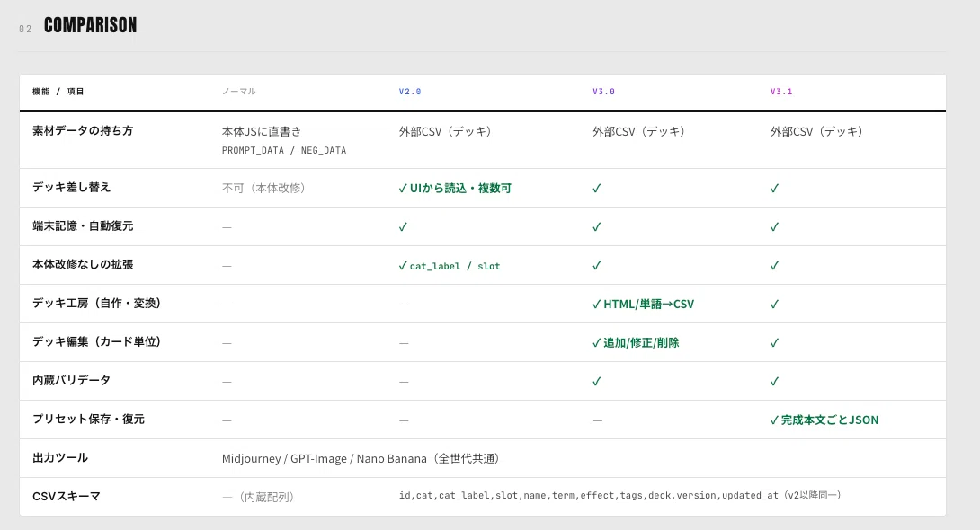Click the 'デッキ工房（自作・変換）' row label
Image resolution: width=980 pixels, height=530 pixels.
[97, 303]
